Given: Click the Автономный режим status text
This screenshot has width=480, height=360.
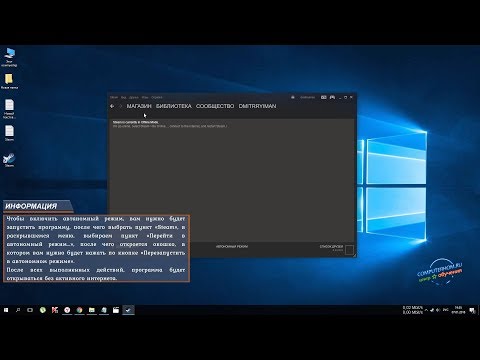Looking at the screenshot, I should pyautogui.click(x=232, y=247).
